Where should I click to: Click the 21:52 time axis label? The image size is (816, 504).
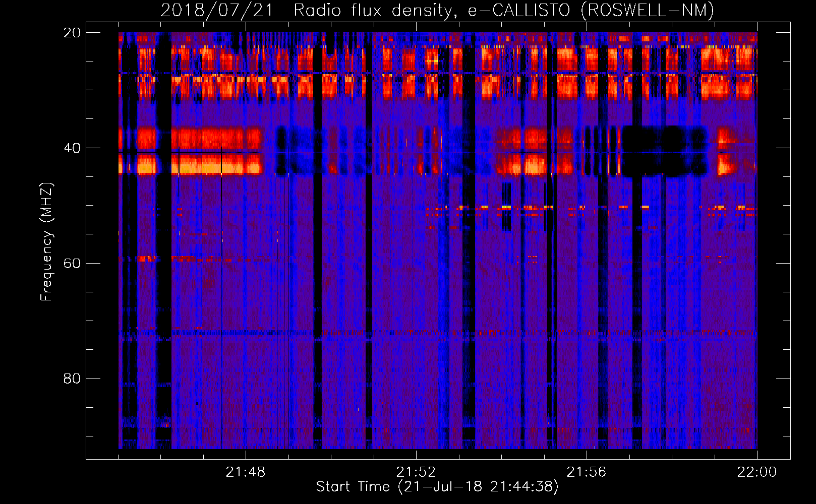coord(416,472)
